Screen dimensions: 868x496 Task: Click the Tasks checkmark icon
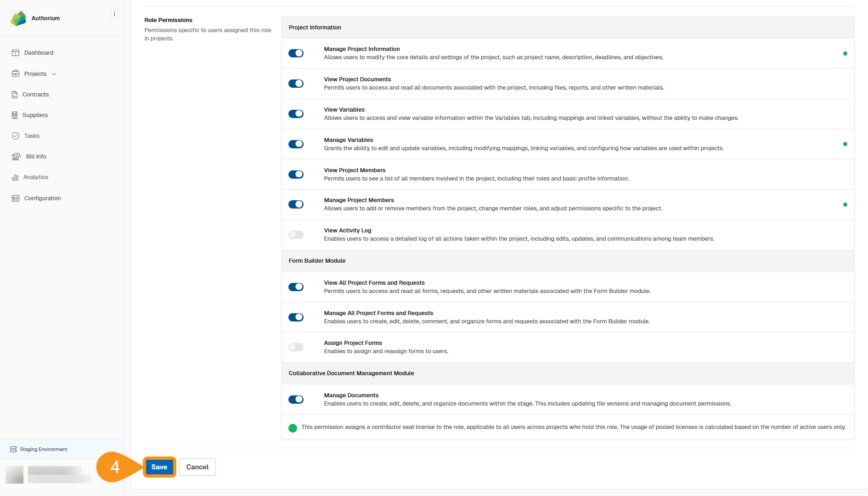(x=16, y=135)
